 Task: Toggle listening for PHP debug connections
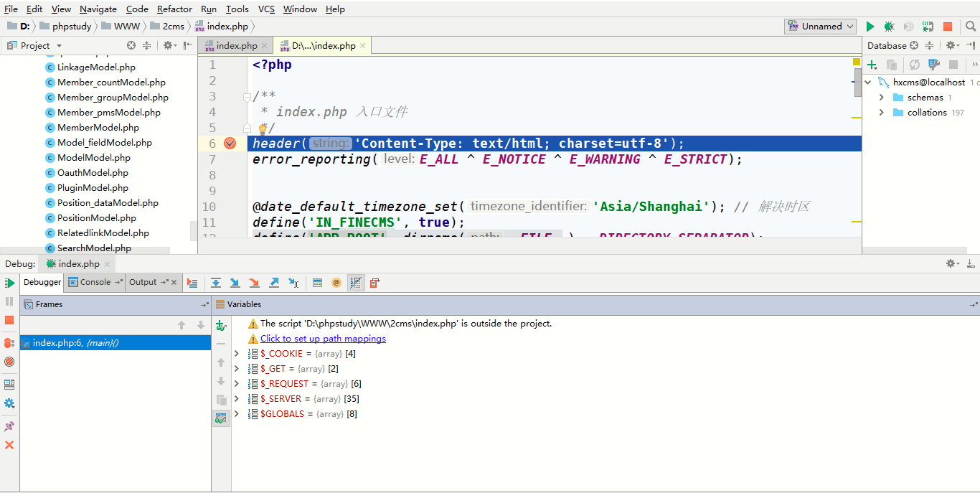[928, 27]
